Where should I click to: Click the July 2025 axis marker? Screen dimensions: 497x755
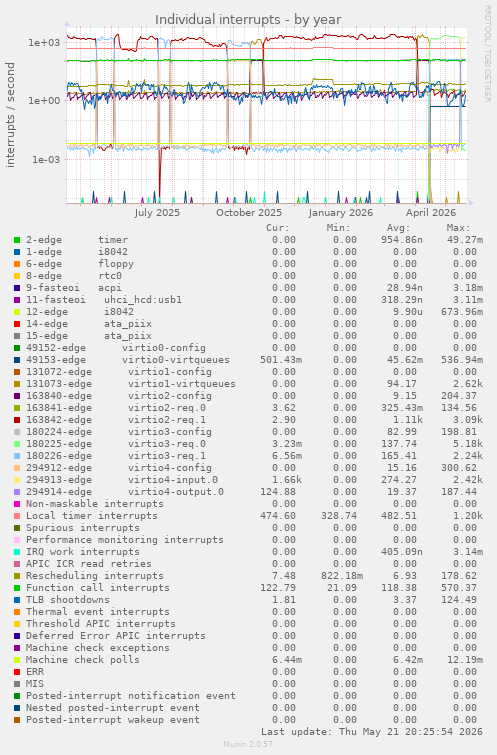pyautogui.click(x=157, y=213)
